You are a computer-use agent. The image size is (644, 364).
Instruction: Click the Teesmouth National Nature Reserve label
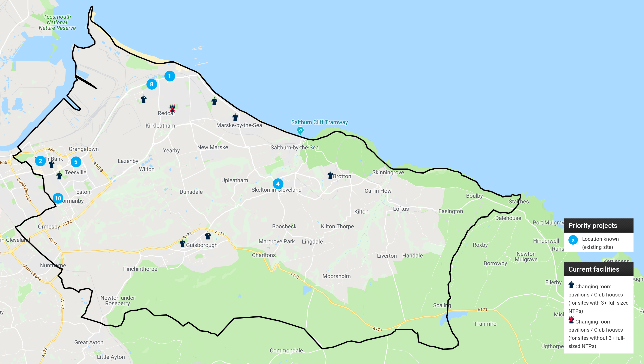pos(57,22)
